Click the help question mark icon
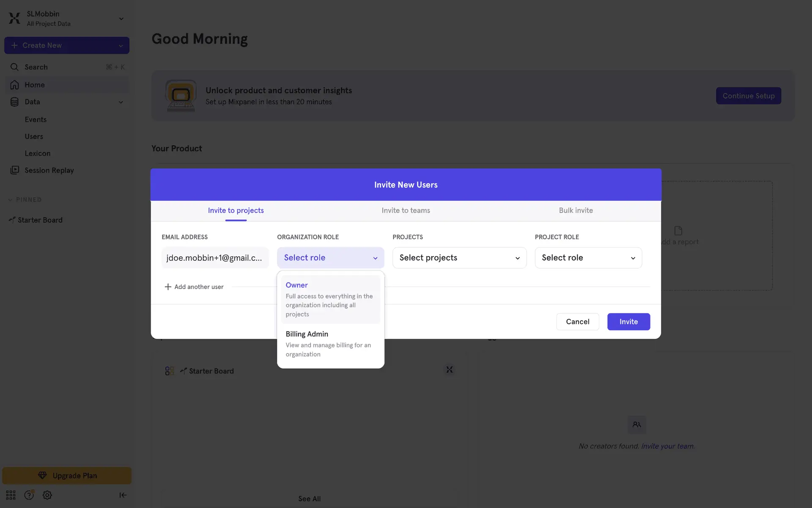812x508 pixels. [29, 495]
